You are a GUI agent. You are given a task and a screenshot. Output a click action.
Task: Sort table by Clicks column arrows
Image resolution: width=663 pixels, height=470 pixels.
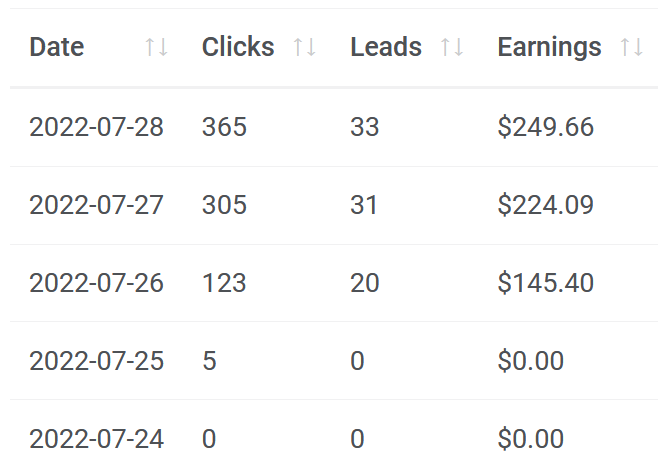[x=304, y=47]
